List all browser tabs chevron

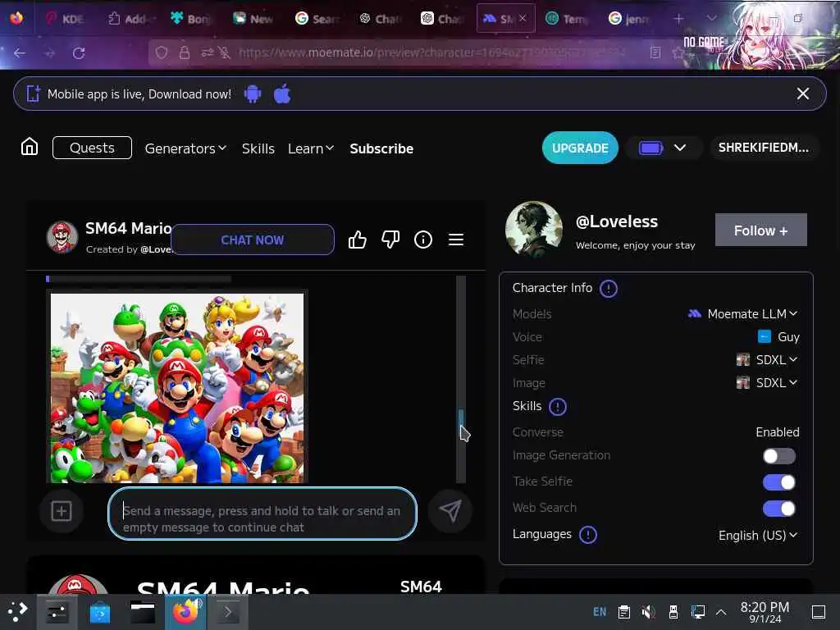(711, 18)
